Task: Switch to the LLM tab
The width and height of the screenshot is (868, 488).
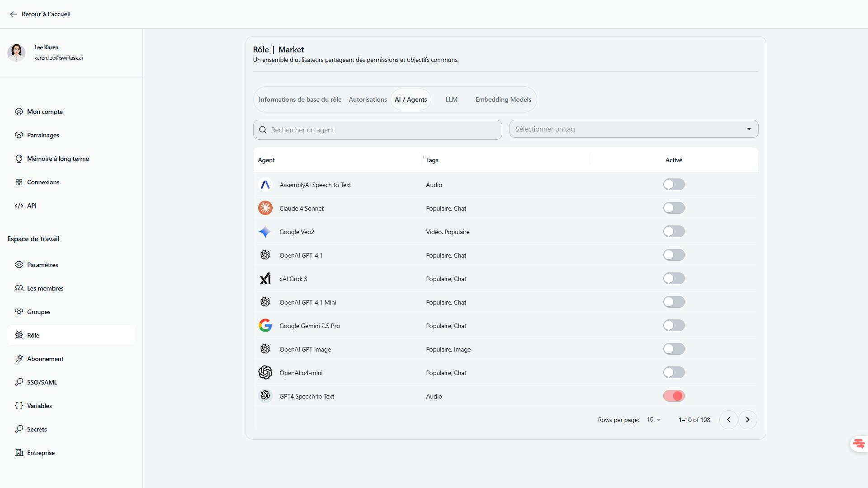Action: pos(451,99)
